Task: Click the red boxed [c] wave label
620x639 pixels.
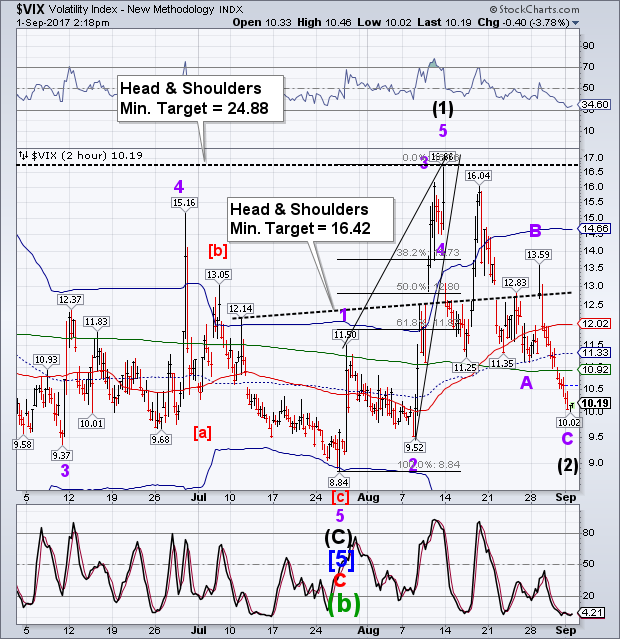Action: [340, 498]
